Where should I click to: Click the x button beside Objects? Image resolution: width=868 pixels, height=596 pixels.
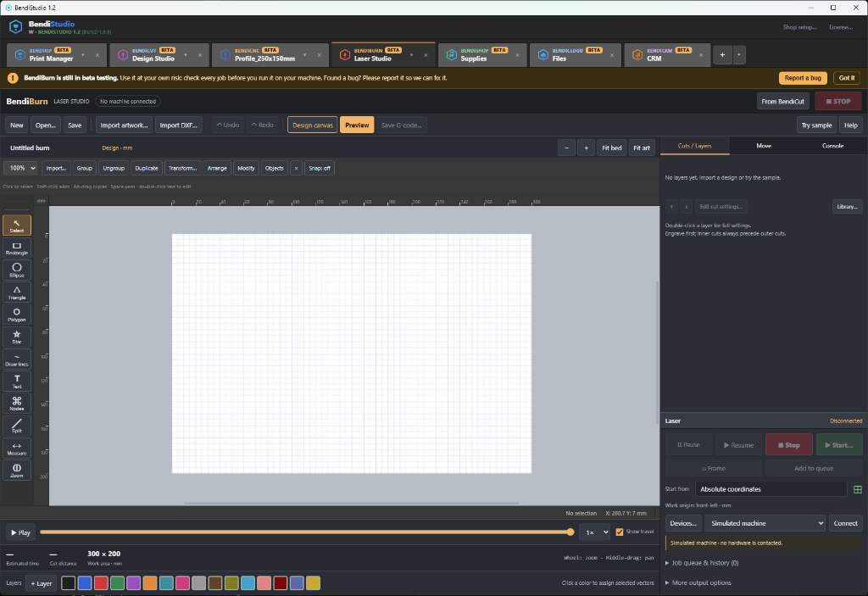[296, 168]
